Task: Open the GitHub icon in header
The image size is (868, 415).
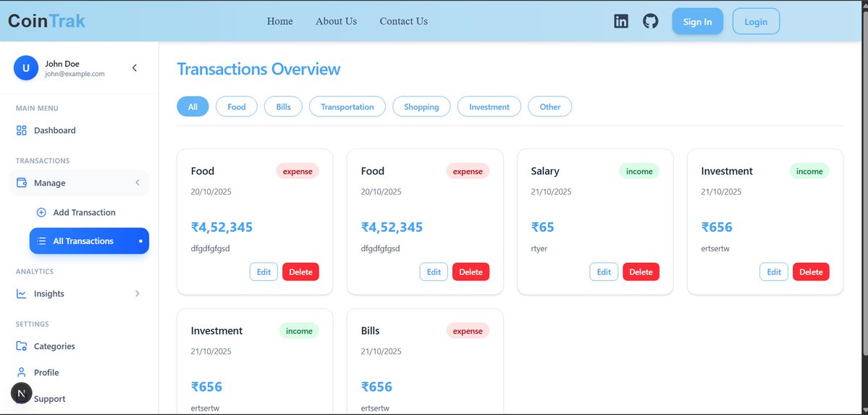Action: tap(650, 22)
